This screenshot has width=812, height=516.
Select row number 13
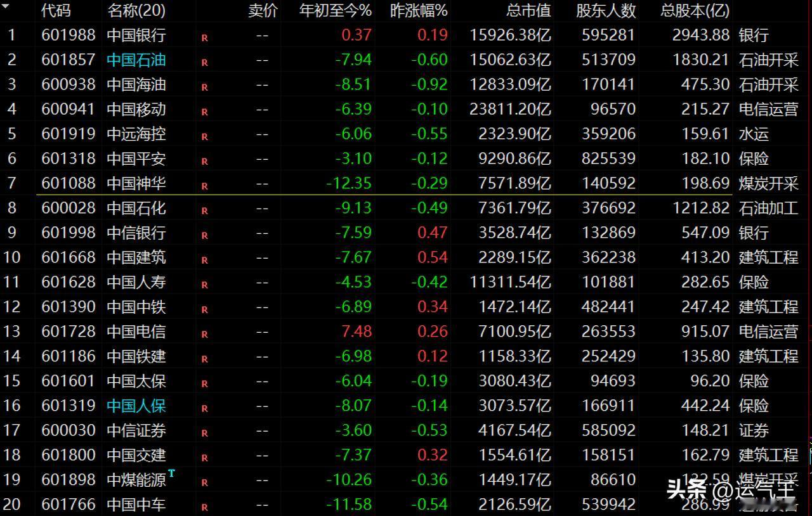click(12, 332)
